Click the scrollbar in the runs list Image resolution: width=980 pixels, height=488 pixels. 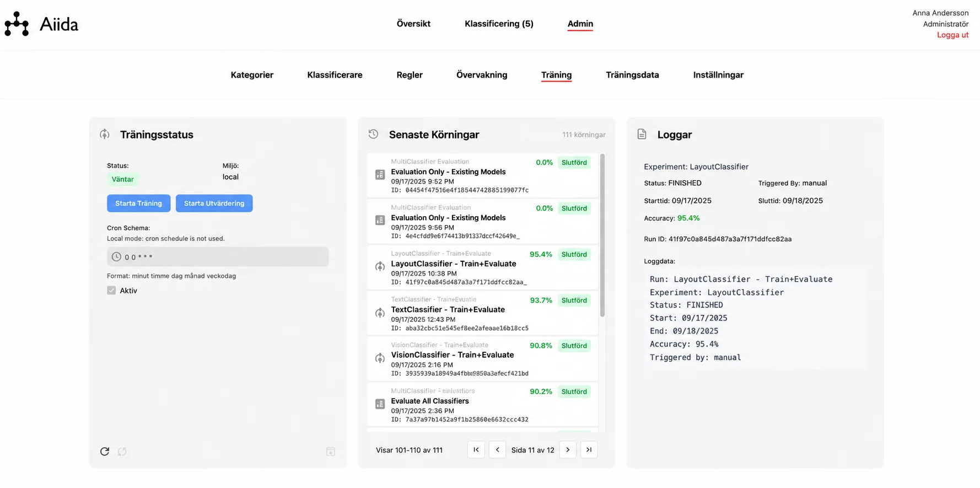click(x=602, y=235)
